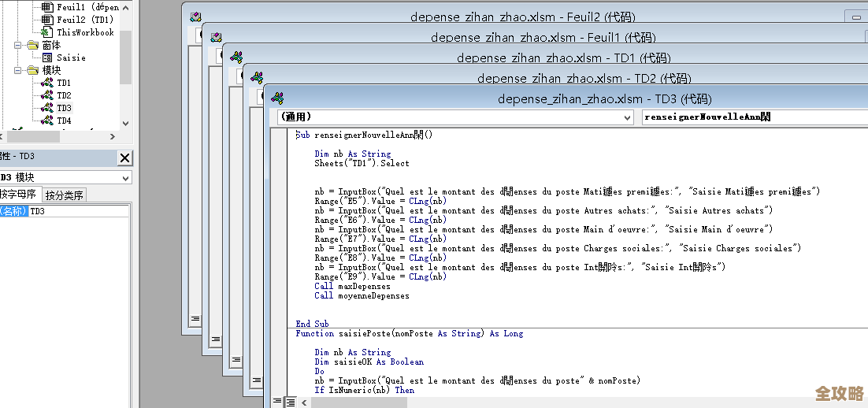Image resolution: width=868 pixels, height=408 pixels.
Task: Open the TD1 module in project tree
Action: point(63,83)
